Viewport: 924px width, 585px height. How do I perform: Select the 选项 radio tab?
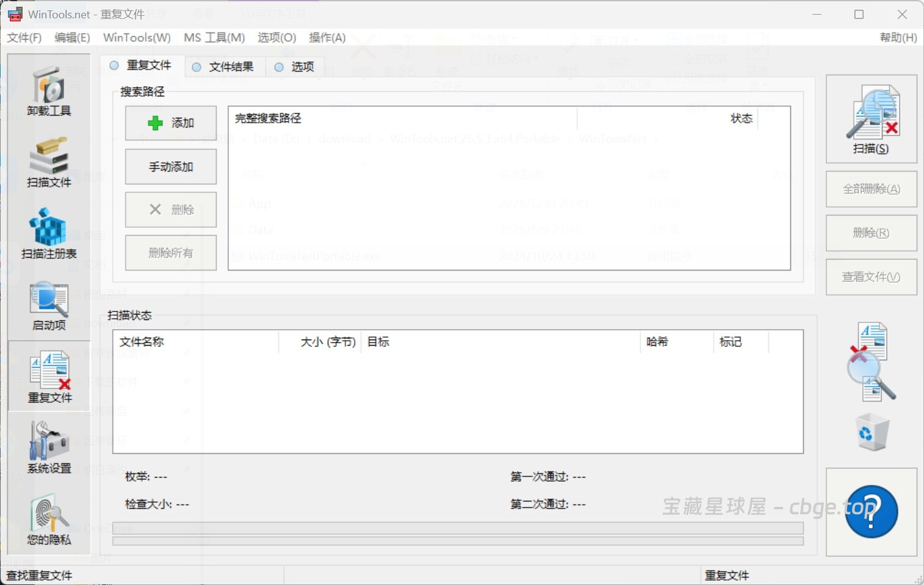pos(294,67)
